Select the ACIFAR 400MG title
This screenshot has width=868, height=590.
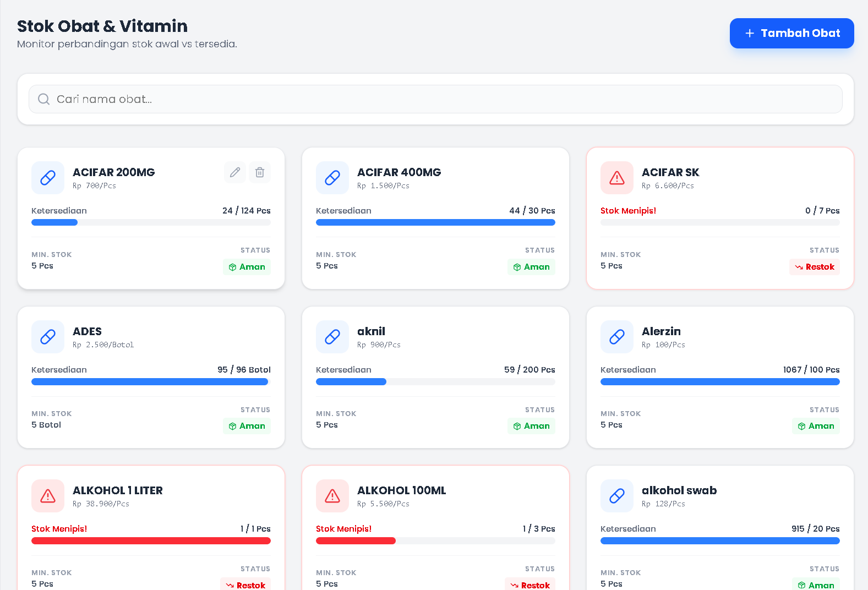(x=399, y=172)
